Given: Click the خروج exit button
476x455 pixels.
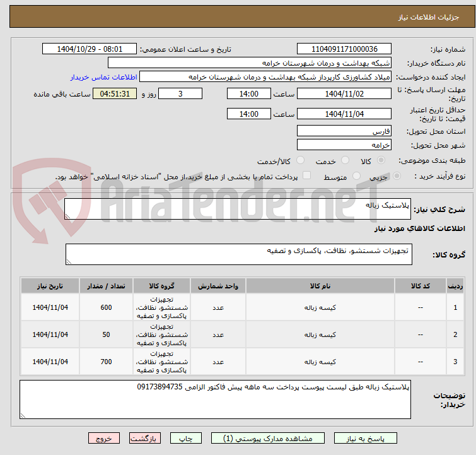Looking at the screenshot, I should 104,439.
